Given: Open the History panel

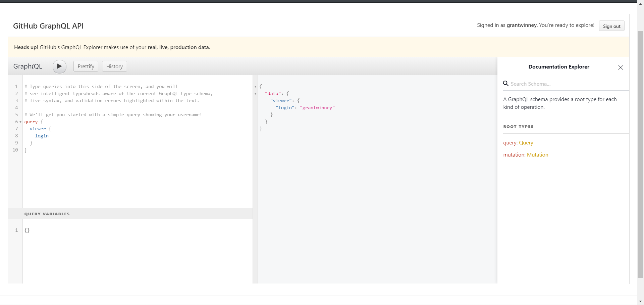Looking at the screenshot, I should [114, 67].
